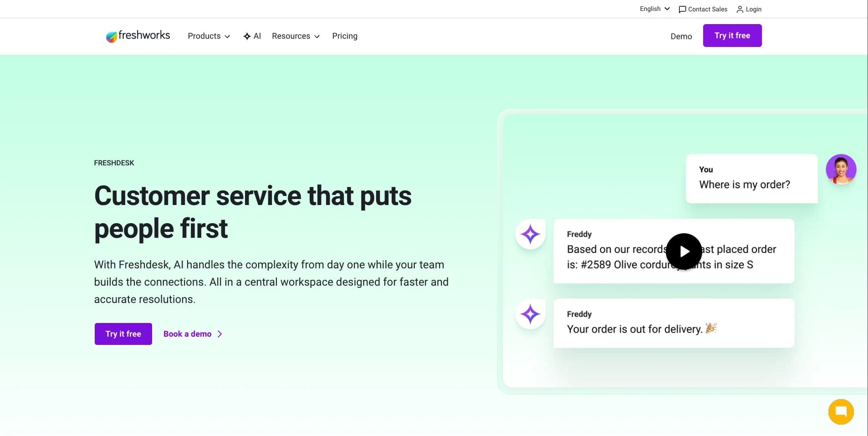Play the Freddy demo video
Screen dimensions: 868x436
(x=684, y=251)
